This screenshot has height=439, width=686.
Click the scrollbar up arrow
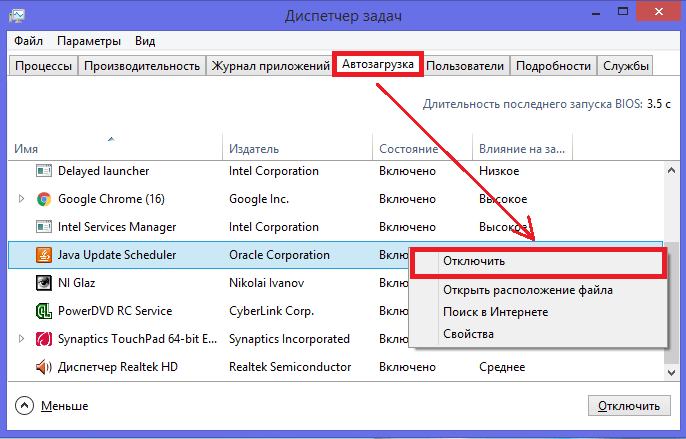pos(672,171)
